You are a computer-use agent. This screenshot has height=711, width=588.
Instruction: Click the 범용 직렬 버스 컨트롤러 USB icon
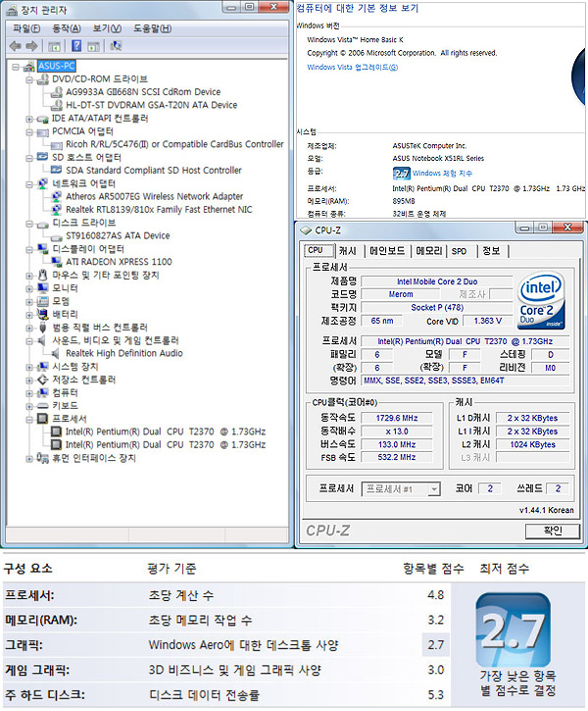pos(42,328)
